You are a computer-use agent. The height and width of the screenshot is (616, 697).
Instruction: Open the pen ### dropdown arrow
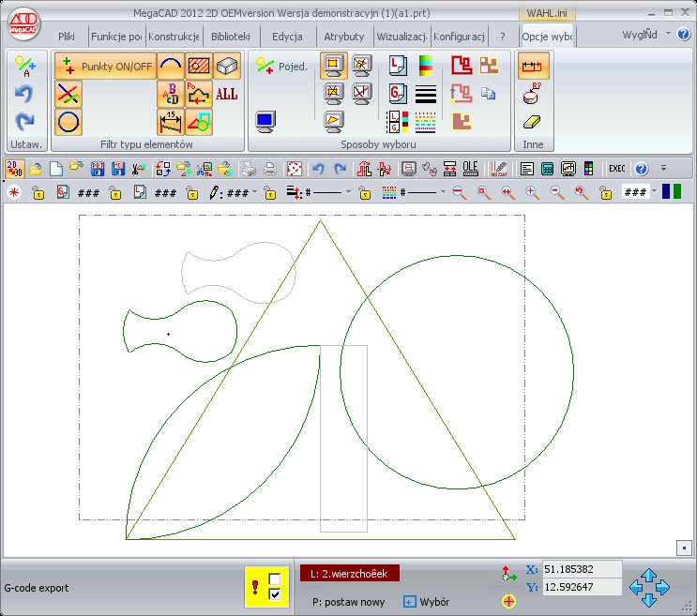point(255,192)
